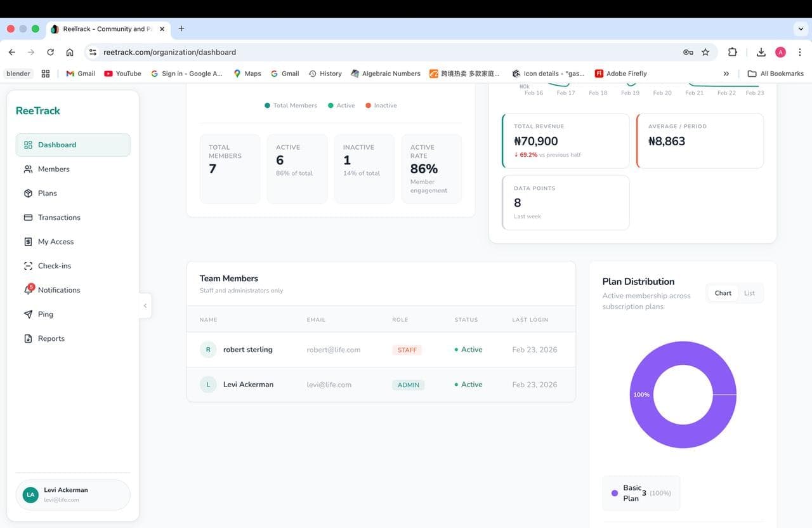
Task: Select the Chart tab in Plan Distribution
Action: pyautogui.click(x=723, y=293)
